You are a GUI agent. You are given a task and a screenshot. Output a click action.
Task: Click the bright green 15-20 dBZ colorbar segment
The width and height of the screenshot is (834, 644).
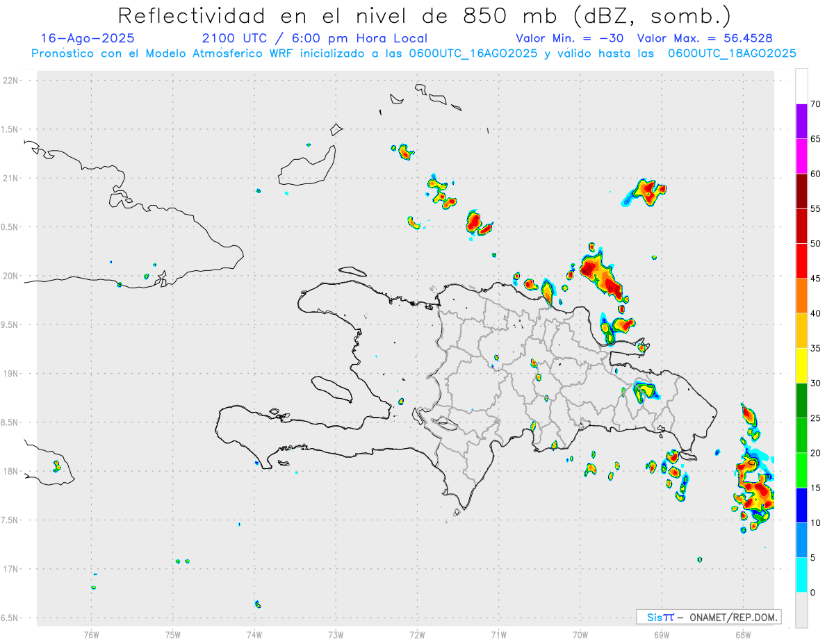tap(801, 470)
